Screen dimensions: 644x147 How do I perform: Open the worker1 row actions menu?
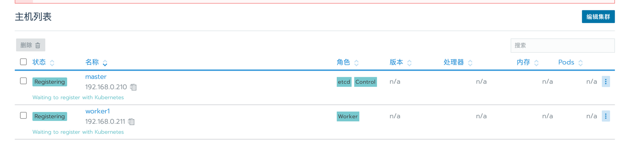(x=606, y=116)
